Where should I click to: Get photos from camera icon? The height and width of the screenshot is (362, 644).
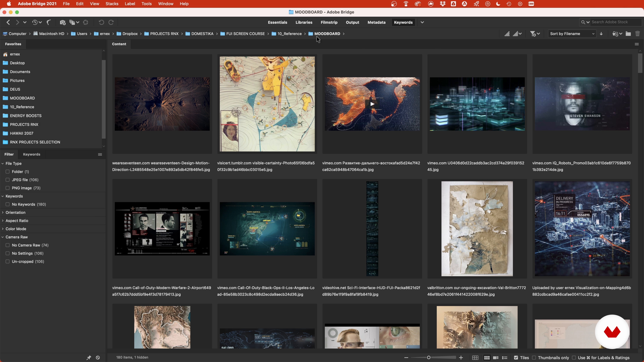coord(63,22)
